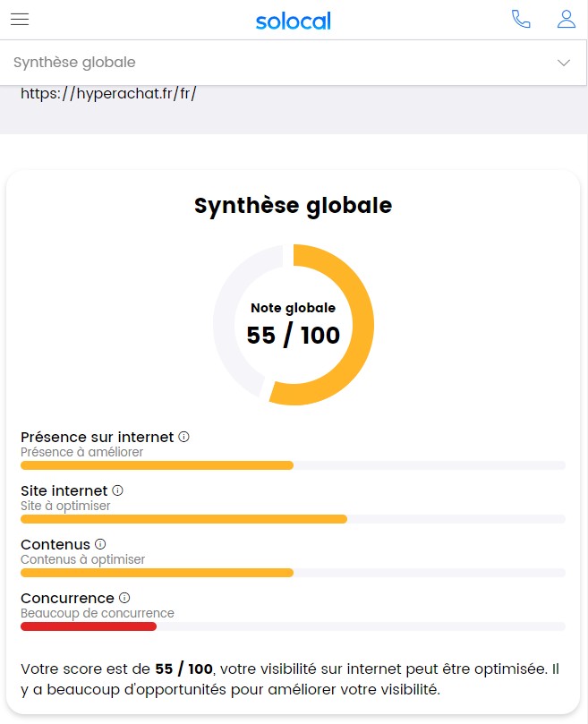
Task: Open the section selector combo box
Action: click(x=294, y=62)
